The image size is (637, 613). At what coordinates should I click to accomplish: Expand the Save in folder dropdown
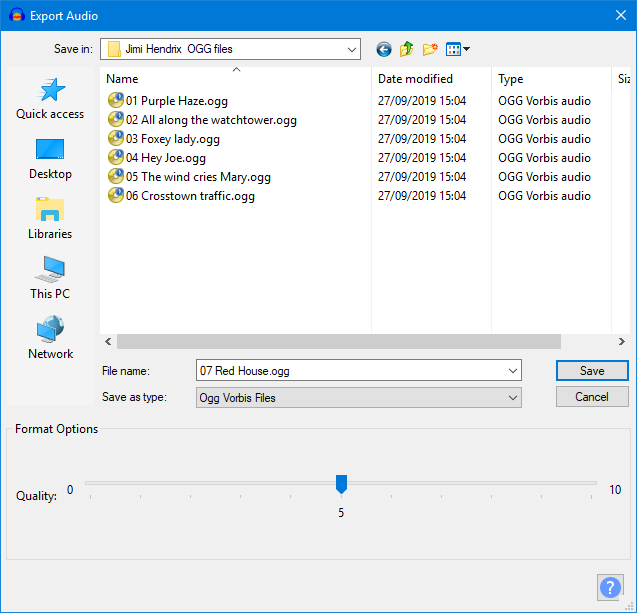click(x=351, y=50)
